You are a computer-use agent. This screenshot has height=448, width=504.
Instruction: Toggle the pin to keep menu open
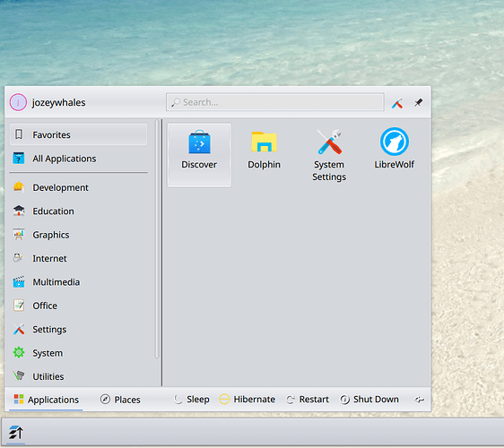418,103
